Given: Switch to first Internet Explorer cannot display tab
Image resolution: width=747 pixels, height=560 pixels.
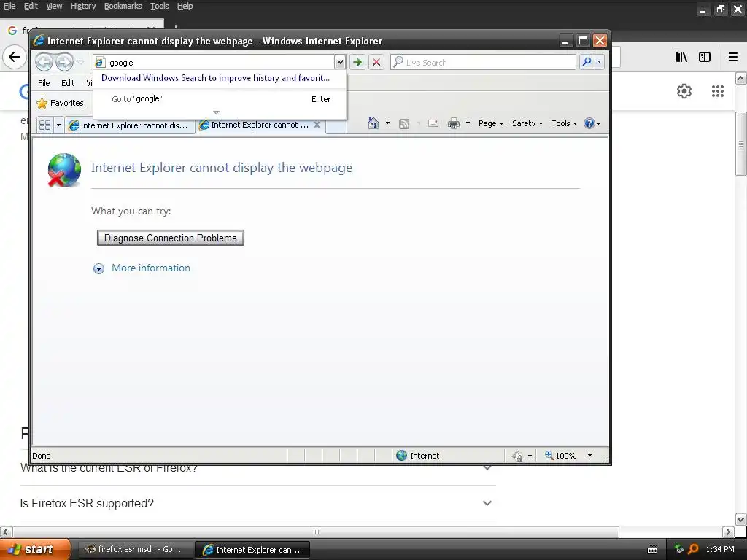Looking at the screenshot, I should point(130,125).
